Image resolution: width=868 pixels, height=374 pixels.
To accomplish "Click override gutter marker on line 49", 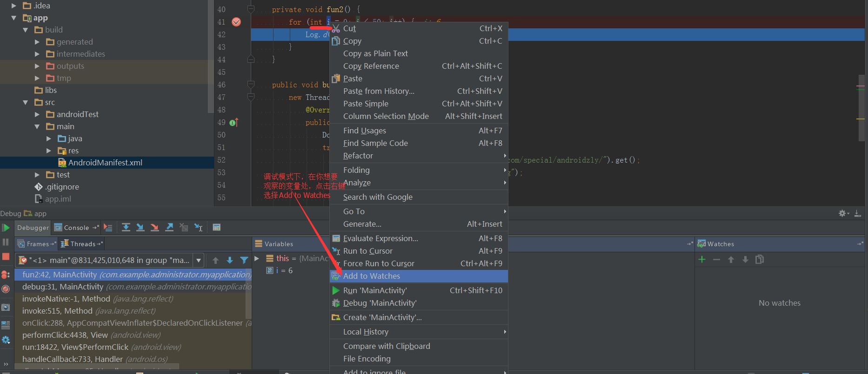I will (x=234, y=122).
